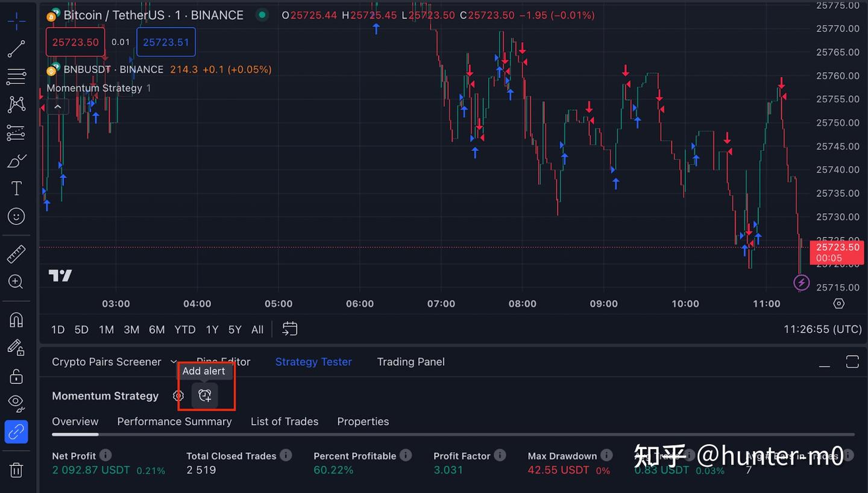
Task: Toggle magnet snap mode
Action: [x=16, y=319]
